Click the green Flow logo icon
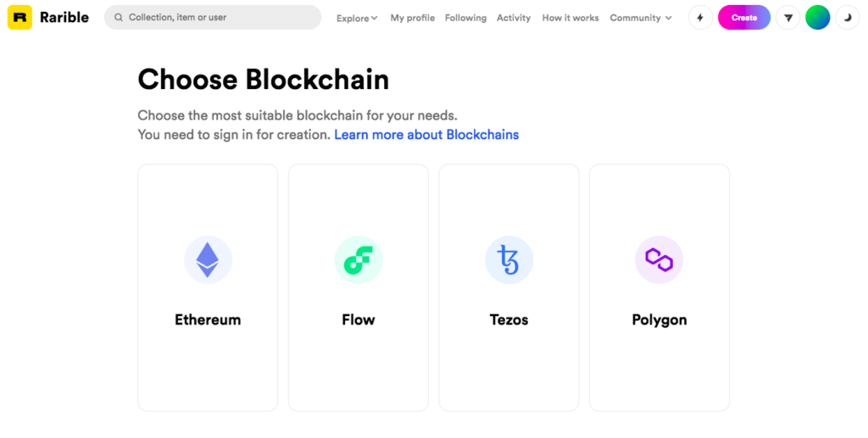The width and height of the screenshot is (868, 438). tap(359, 259)
